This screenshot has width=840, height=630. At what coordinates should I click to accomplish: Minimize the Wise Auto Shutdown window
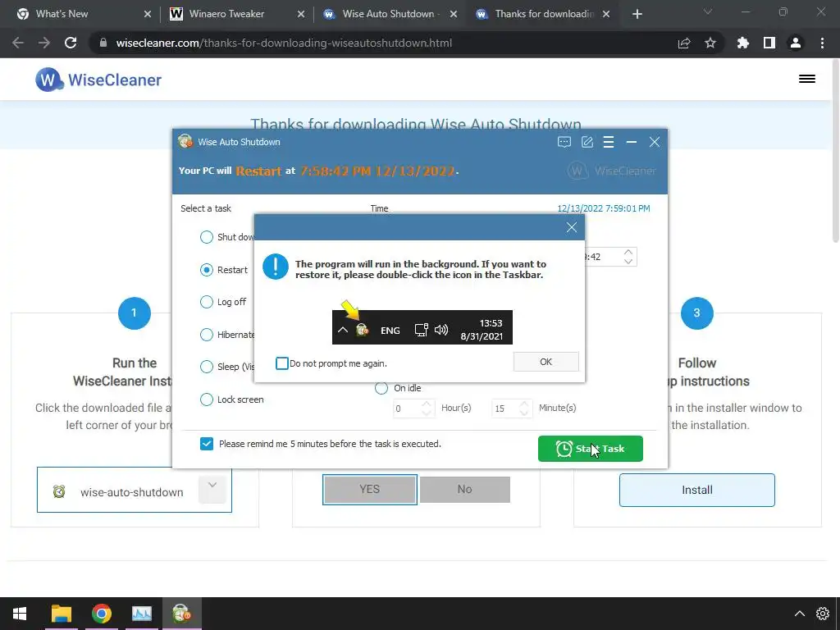[632, 142]
